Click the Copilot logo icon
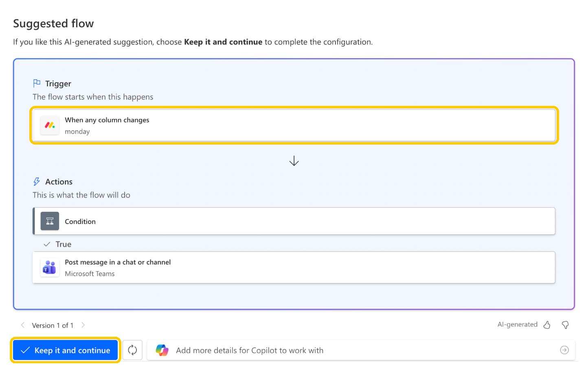The width and height of the screenshot is (588, 373). point(162,350)
